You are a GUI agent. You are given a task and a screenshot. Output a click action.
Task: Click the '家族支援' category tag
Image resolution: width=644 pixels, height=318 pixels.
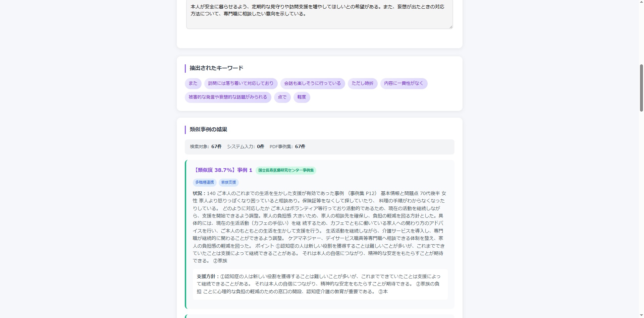coord(228,182)
